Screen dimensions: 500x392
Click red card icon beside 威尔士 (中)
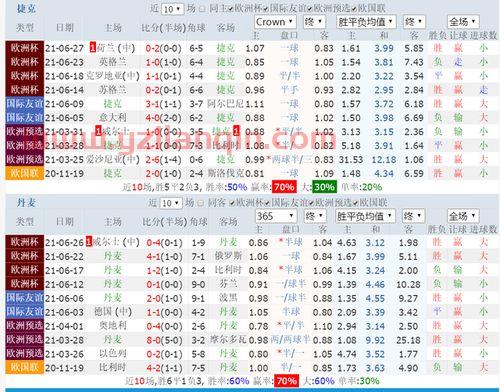pos(89,242)
